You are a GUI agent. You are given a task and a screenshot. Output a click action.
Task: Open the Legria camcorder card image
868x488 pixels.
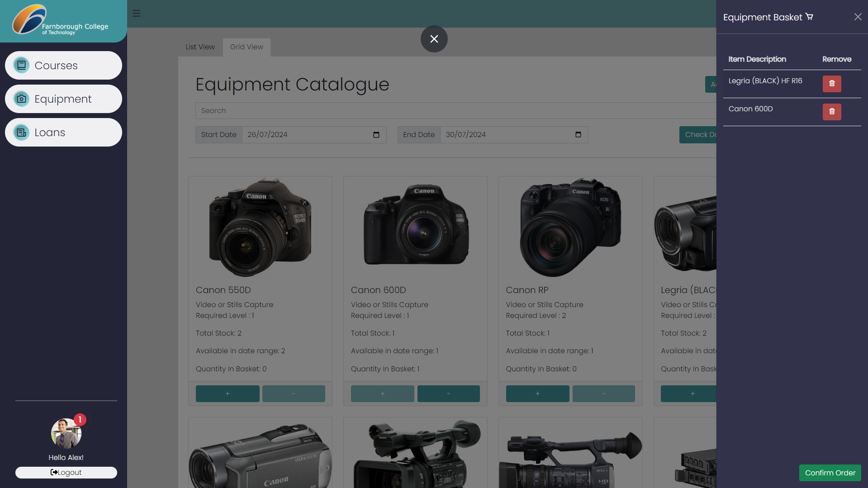click(x=685, y=233)
